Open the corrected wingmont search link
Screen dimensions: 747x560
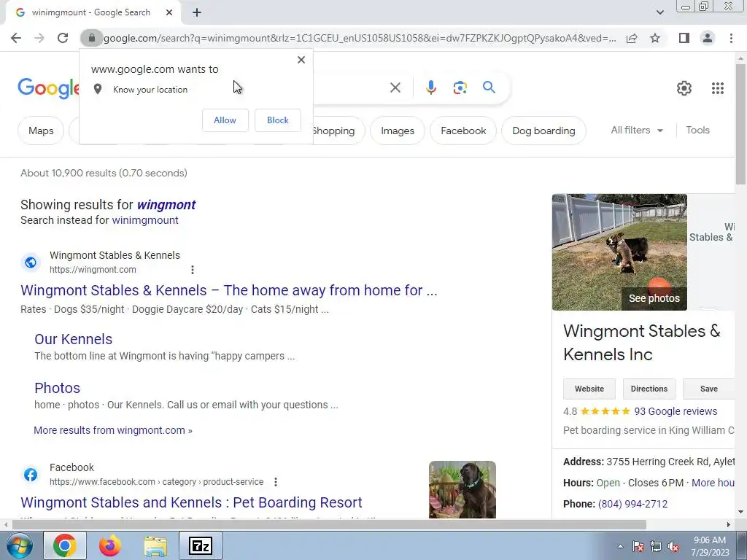[166, 205]
